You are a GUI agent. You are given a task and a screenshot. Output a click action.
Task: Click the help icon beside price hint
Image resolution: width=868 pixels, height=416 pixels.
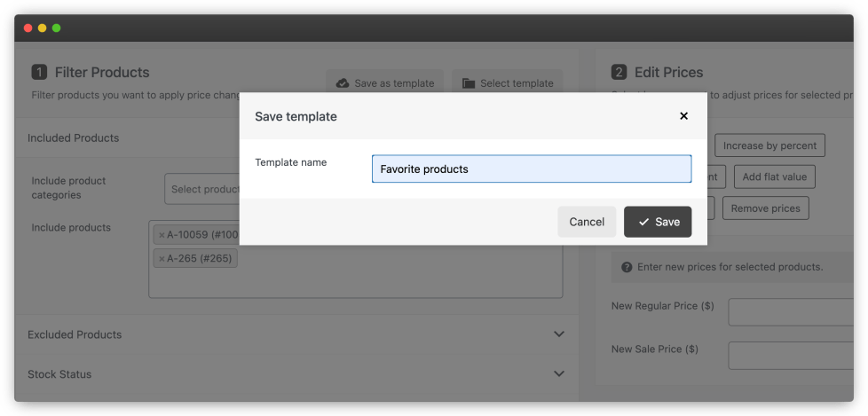point(627,267)
